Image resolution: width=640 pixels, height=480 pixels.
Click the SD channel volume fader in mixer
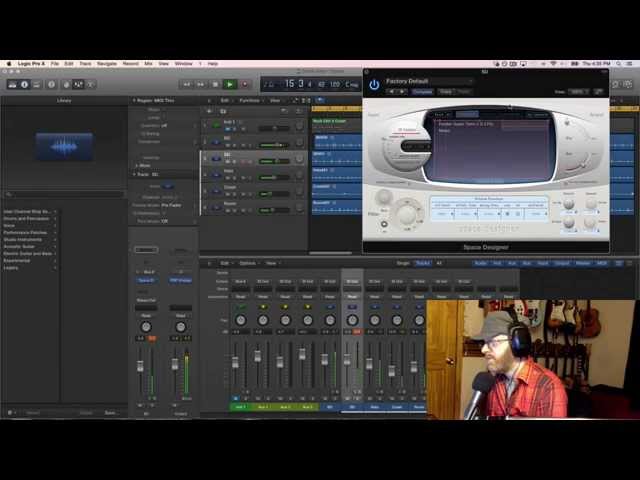pos(347,360)
